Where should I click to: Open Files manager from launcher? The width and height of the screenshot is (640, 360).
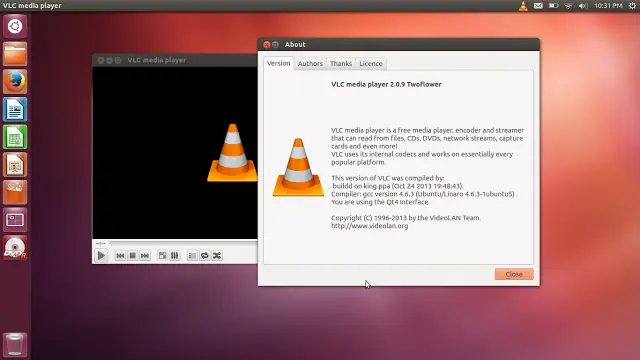[15, 54]
